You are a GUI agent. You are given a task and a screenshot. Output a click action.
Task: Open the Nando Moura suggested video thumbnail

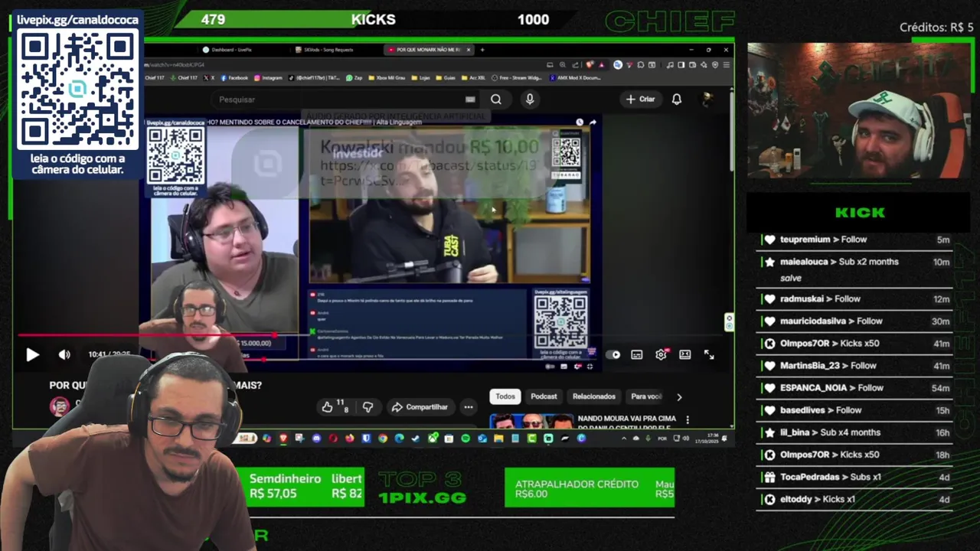531,421
